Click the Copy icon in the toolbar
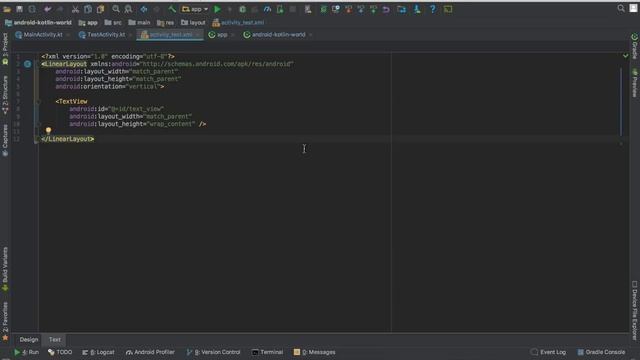The height and width of the screenshot is (360, 640). (88, 9)
